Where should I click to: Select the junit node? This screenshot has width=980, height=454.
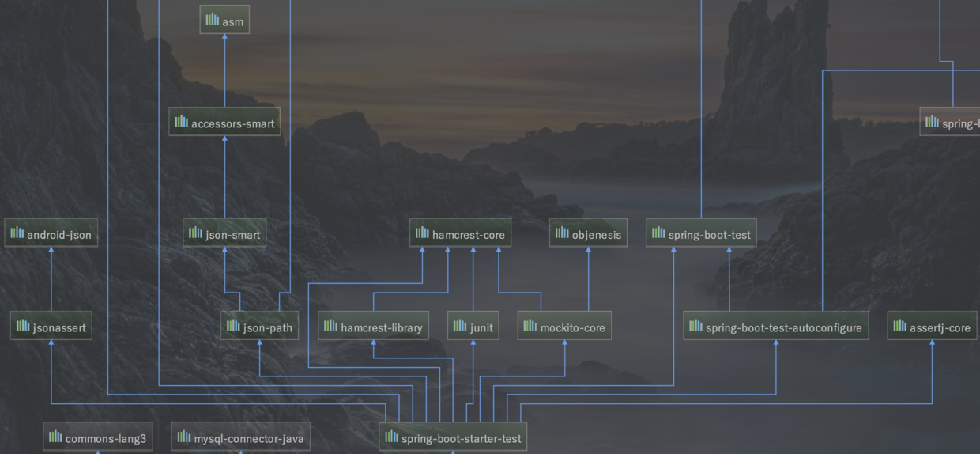473,327
